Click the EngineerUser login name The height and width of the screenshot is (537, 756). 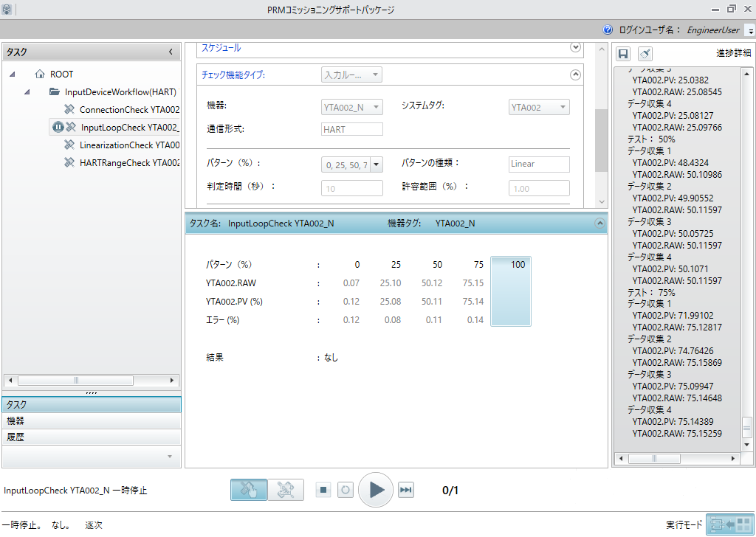click(x=713, y=30)
